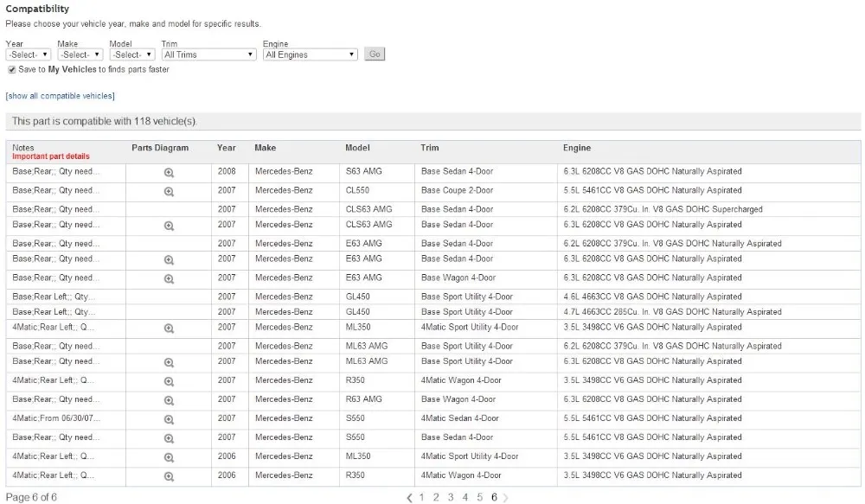This screenshot has width=865, height=504.
Task: Jump to page 1 of results
Action: (421, 497)
